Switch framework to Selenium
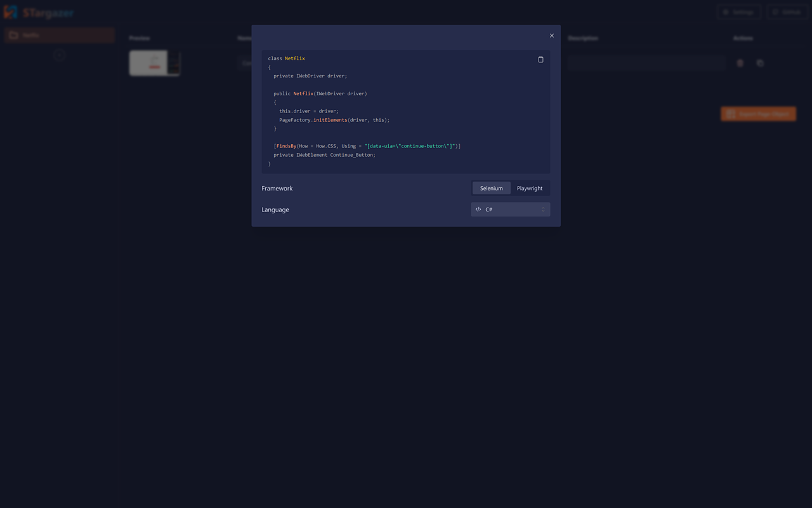This screenshot has height=508, width=812. 492,189
